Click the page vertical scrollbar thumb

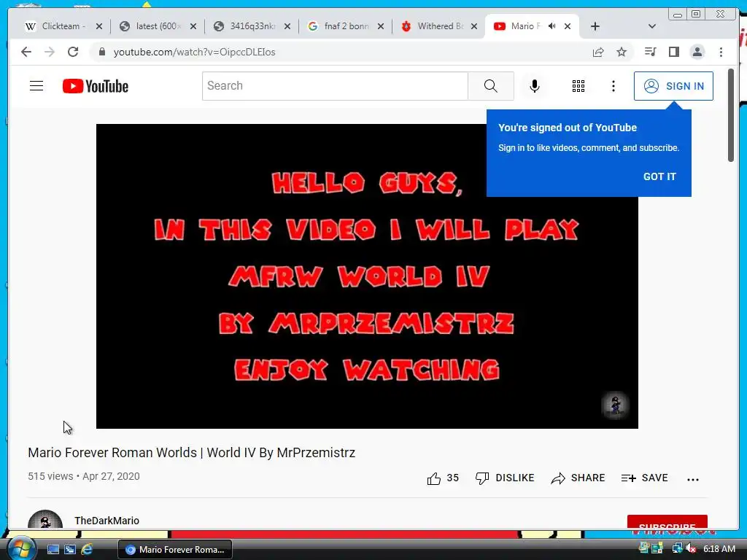(731, 115)
